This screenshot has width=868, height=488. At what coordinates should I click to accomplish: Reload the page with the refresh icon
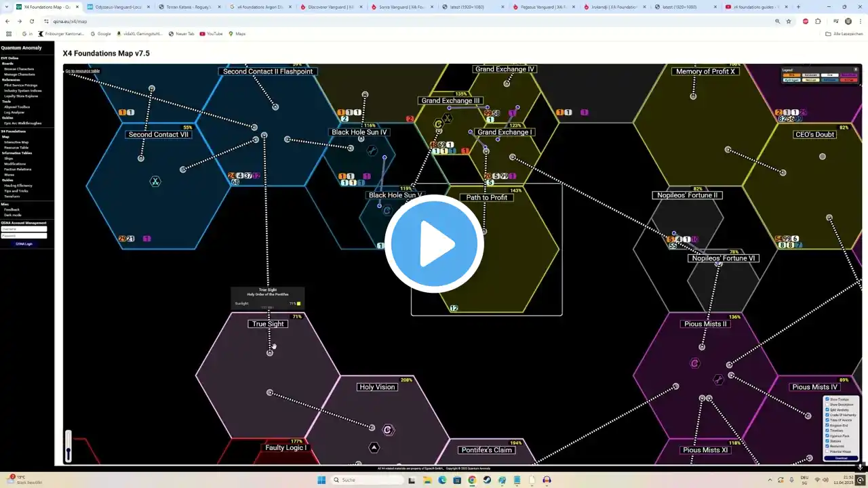pyautogui.click(x=32, y=21)
